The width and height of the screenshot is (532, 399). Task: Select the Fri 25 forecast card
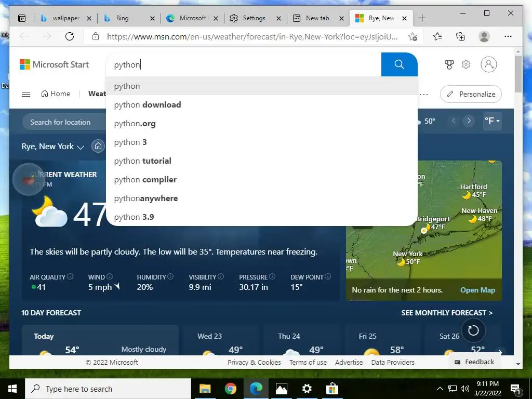383,340
